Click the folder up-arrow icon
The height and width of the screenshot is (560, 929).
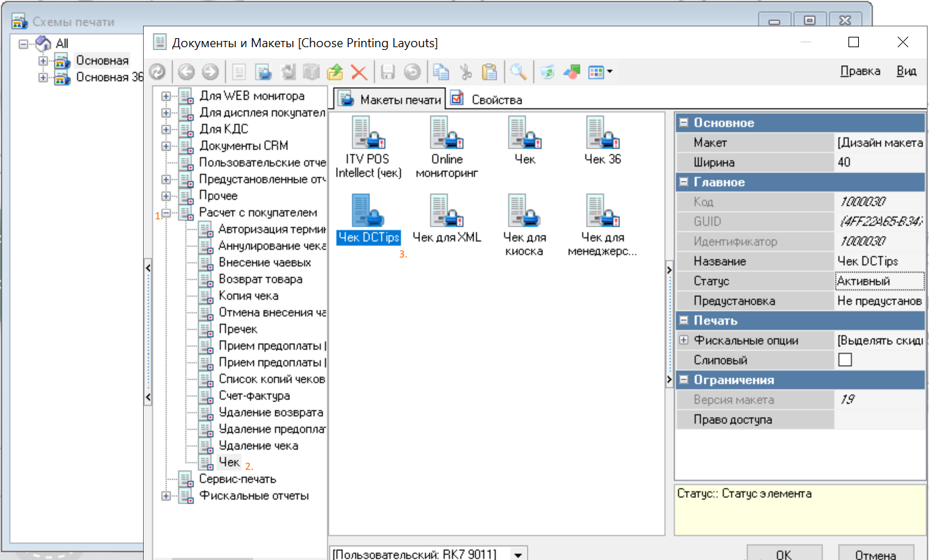(335, 71)
